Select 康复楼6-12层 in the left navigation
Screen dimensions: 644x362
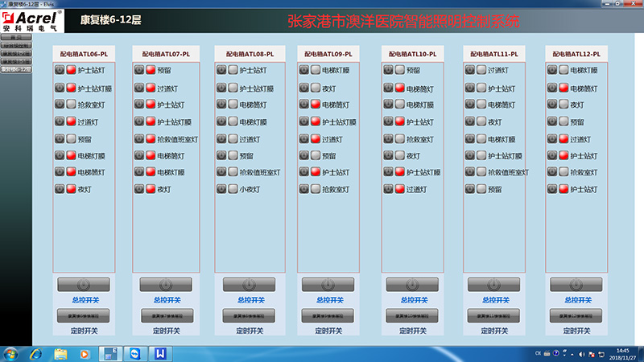pos(16,70)
